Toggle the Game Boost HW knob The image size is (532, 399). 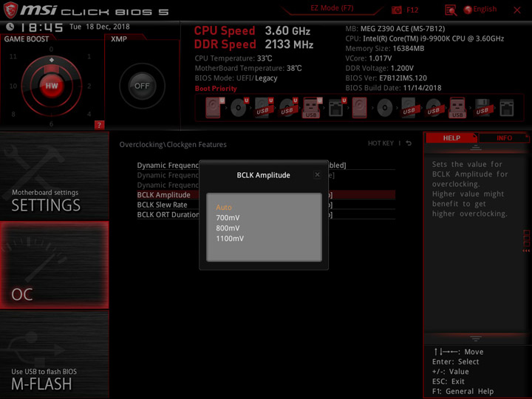tap(52, 86)
